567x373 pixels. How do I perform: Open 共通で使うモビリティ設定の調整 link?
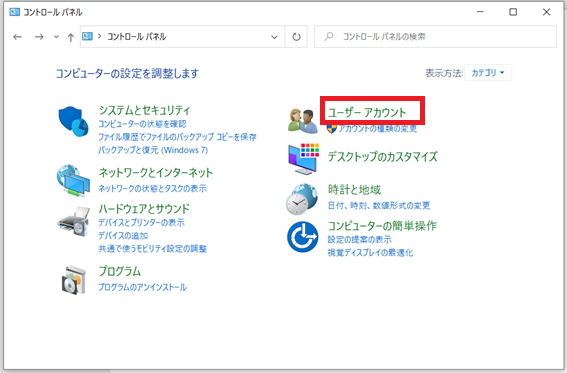[x=153, y=249]
